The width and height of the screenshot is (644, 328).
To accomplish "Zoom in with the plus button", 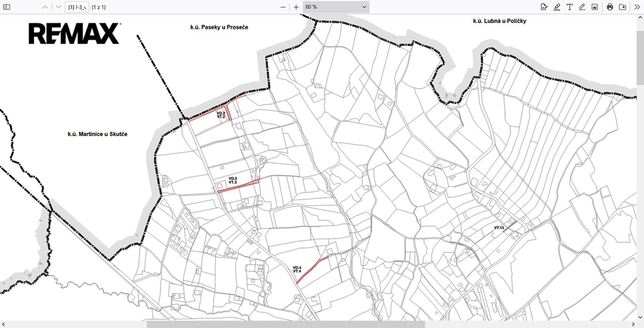I will [296, 7].
